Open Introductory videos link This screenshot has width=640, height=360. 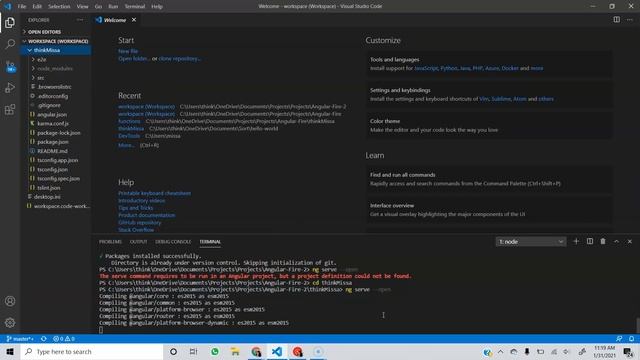tap(142, 200)
